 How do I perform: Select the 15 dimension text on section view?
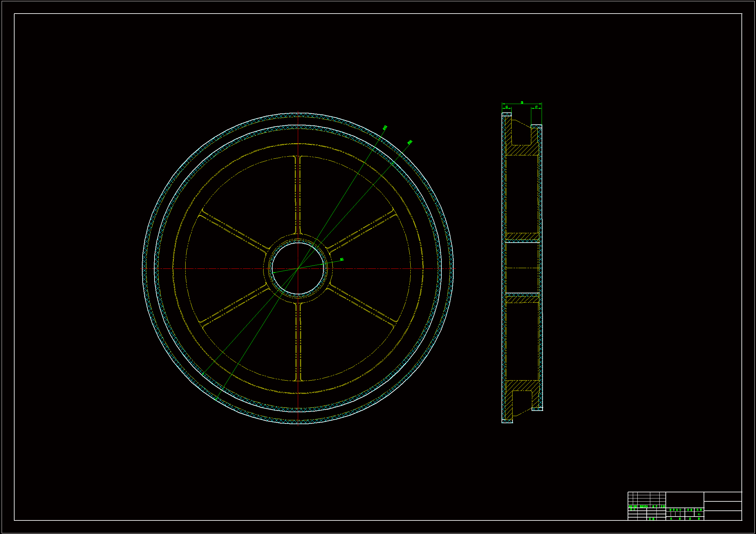[506, 107]
